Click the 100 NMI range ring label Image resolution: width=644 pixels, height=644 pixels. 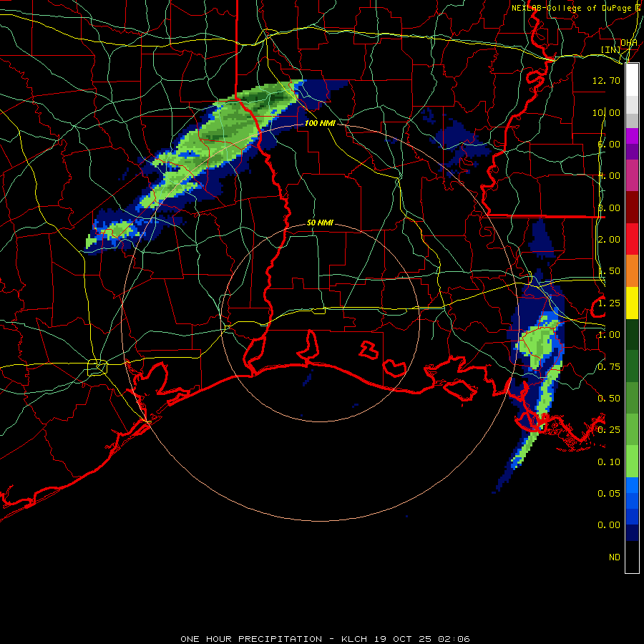(x=320, y=123)
